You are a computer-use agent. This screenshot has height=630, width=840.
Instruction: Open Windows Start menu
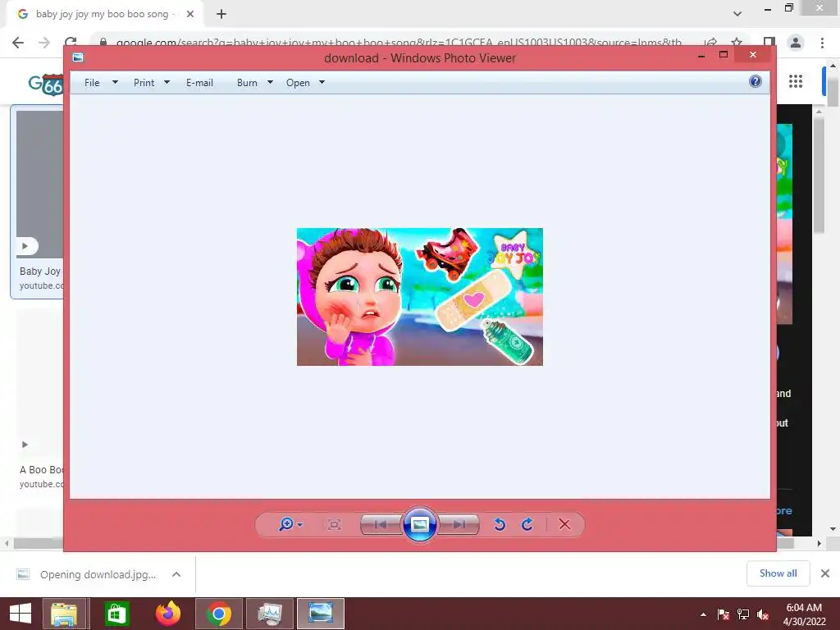[x=21, y=614]
